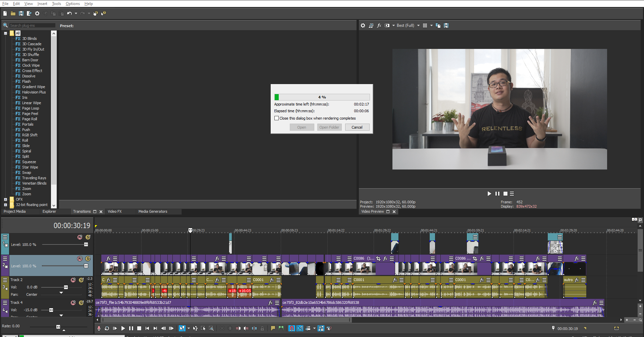
Task: Select the Cross Effect transition
Action: [x=32, y=71]
